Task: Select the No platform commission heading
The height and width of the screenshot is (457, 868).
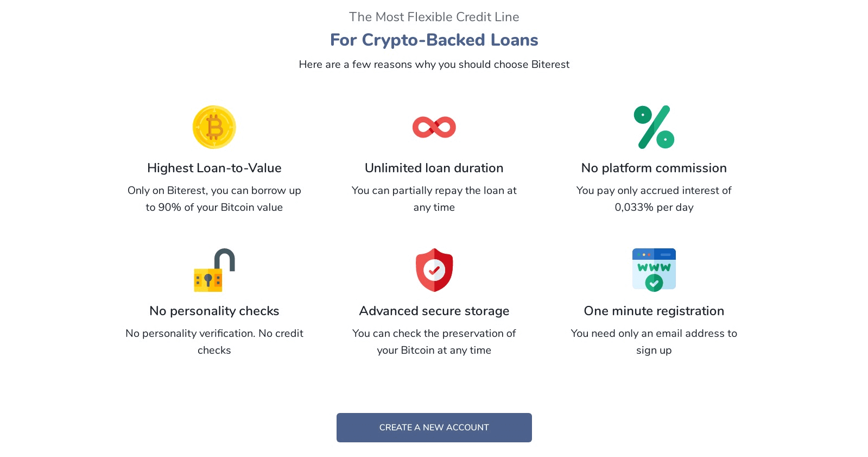Action: tap(654, 168)
